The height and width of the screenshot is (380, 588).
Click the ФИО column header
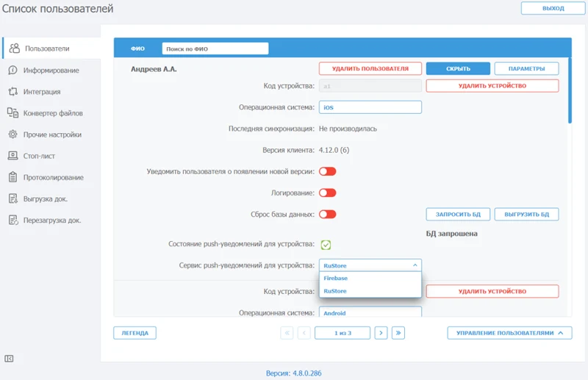click(x=137, y=49)
